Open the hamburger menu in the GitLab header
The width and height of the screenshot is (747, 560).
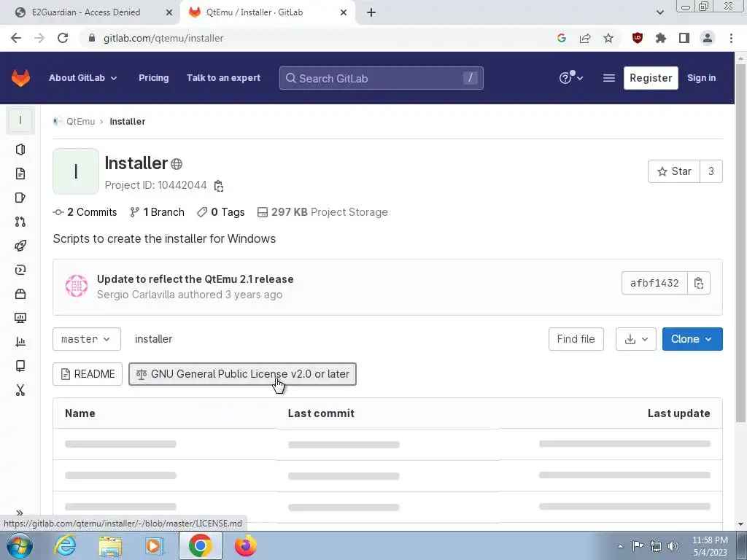click(609, 78)
